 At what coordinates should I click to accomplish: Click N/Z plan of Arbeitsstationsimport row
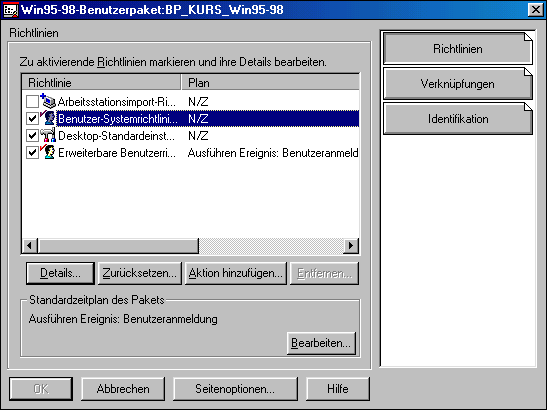pyautogui.click(x=198, y=102)
